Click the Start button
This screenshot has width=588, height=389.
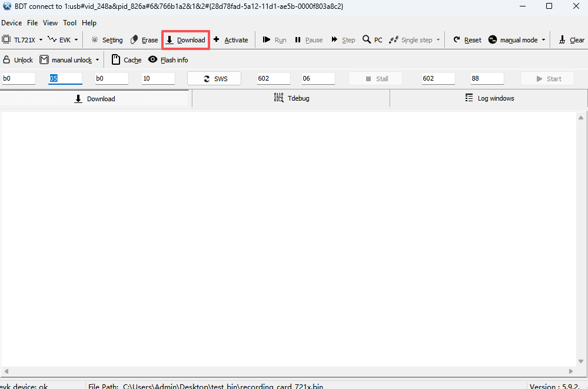(x=547, y=78)
